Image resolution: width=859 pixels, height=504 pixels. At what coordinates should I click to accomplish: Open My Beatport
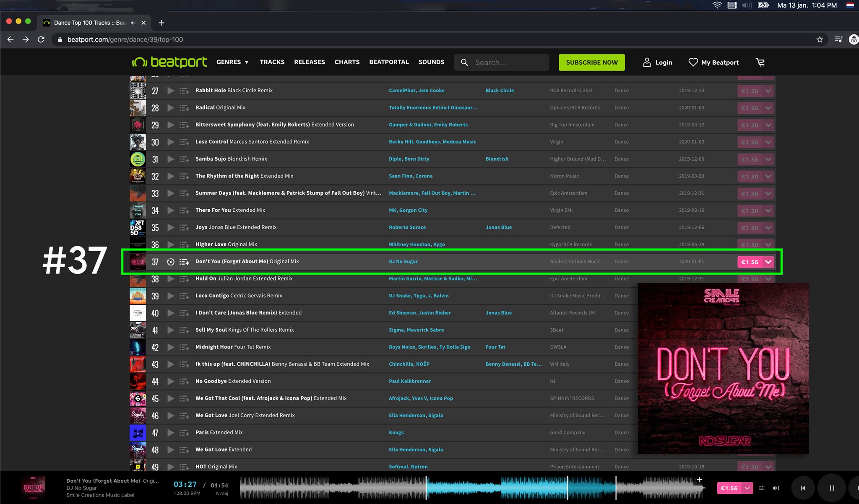click(713, 62)
